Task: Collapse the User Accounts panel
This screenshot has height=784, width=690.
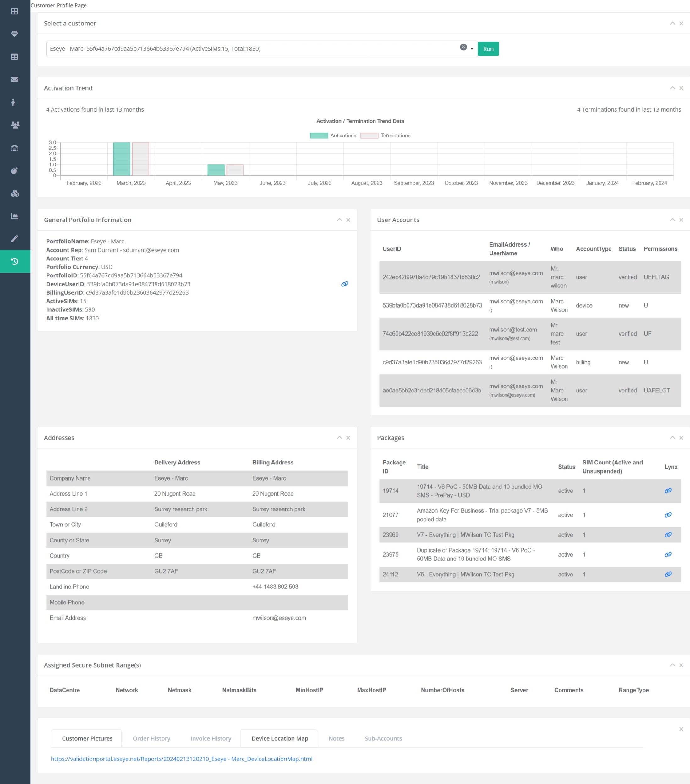Action: (x=672, y=220)
